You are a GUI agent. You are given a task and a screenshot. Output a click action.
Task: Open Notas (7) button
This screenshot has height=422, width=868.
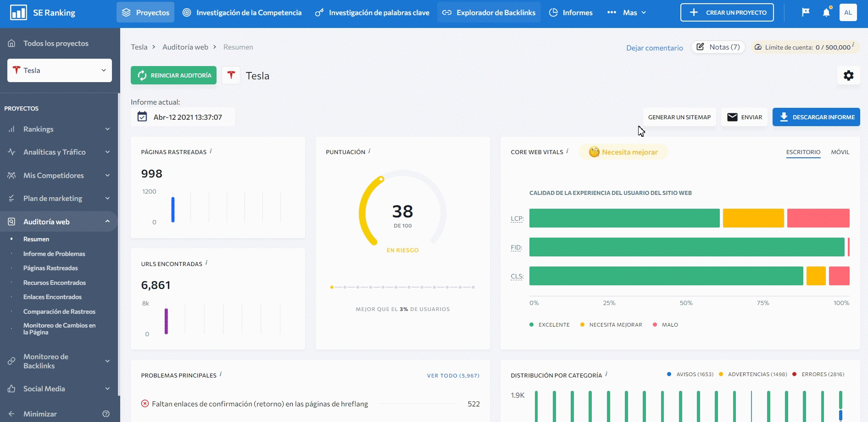718,47
